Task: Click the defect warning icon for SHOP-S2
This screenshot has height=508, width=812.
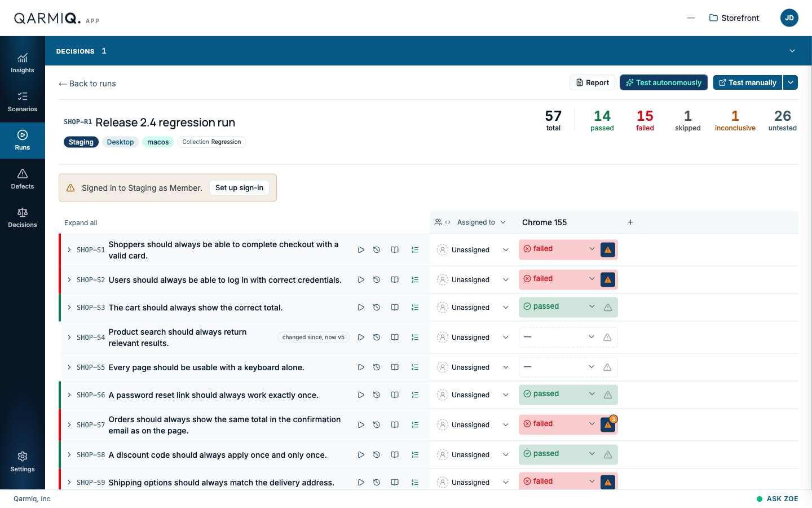Action: coord(608,279)
